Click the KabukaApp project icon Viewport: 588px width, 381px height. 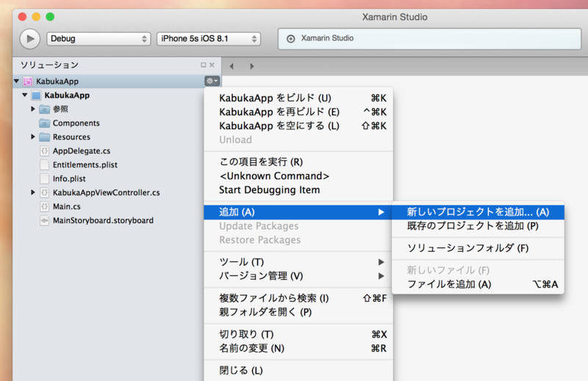tap(36, 95)
